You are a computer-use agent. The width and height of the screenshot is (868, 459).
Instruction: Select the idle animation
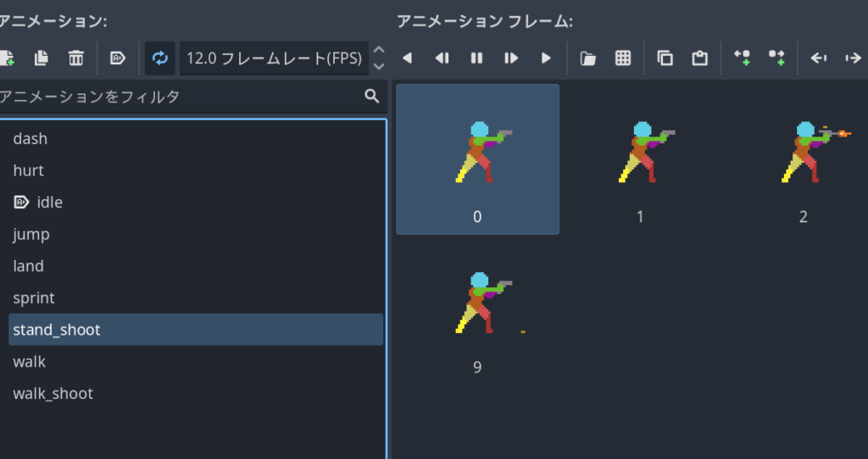pyautogui.click(x=196, y=202)
